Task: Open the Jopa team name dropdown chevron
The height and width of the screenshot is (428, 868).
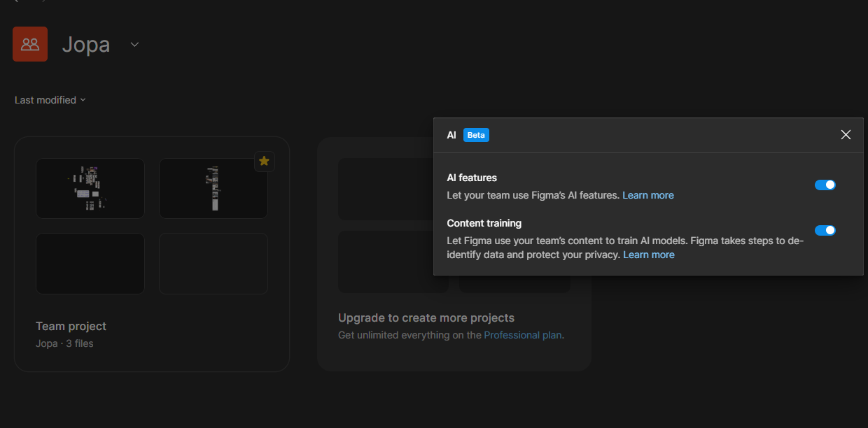Action: (x=135, y=45)
